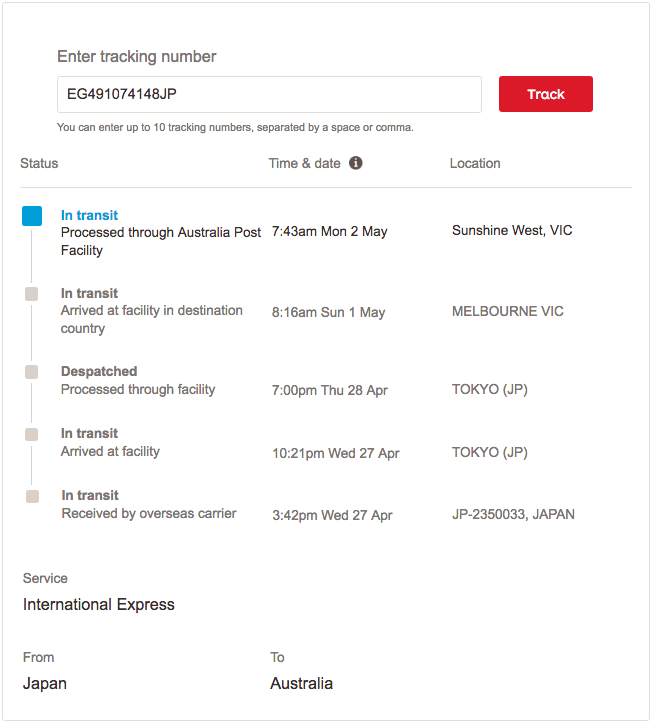Click the Despatched status heading
Screen dimensions: 653x726
click(x=99, y=371)
